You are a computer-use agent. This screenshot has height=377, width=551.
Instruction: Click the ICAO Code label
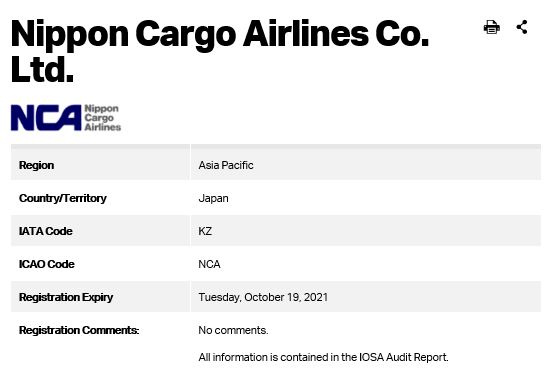tap(47, 264)
